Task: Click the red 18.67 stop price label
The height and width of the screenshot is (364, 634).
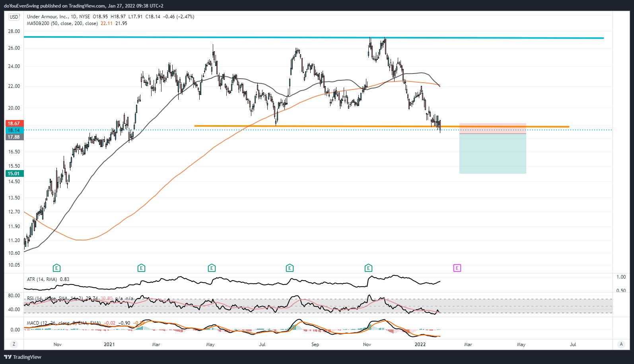Action: [x=14, y=124]
